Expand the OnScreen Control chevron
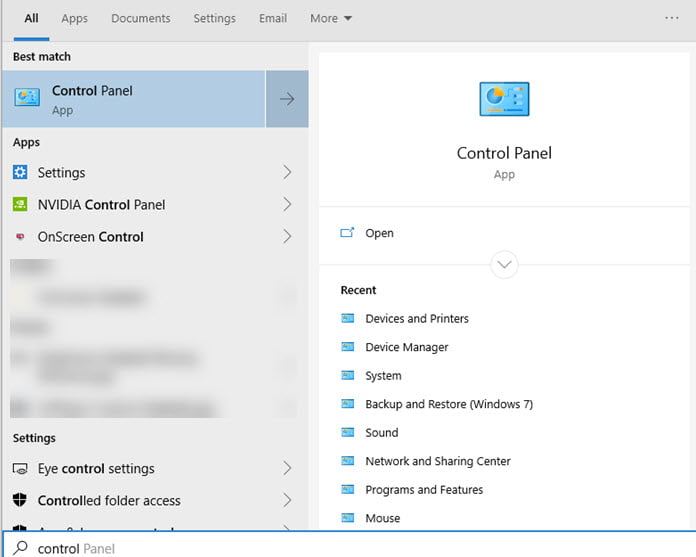This screenshot has width=696, height=557. (x=287, y=237)
